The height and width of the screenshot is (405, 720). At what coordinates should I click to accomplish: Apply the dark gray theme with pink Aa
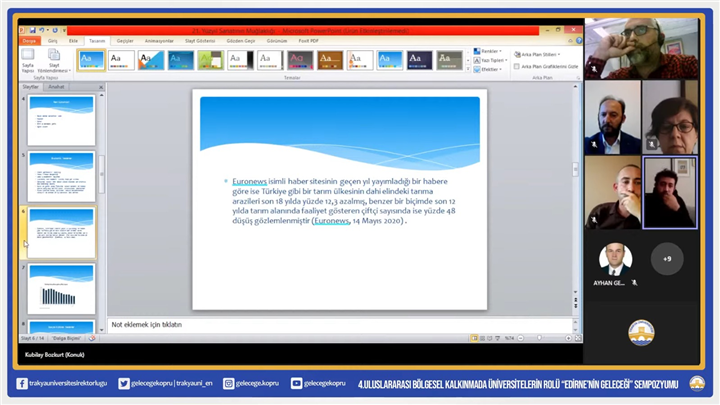[300, 60]
